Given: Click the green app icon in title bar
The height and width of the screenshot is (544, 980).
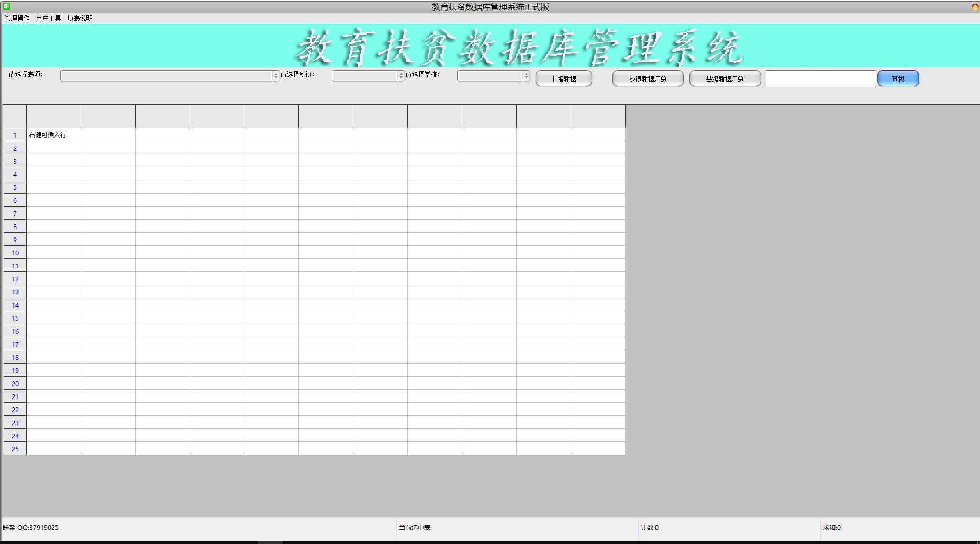Looking at the screenshot, I should [7, 6].
